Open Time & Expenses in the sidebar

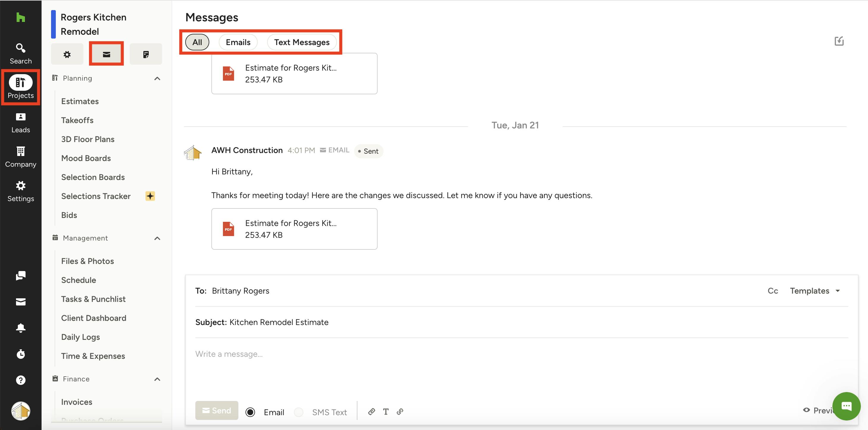(x=93, y=356)
